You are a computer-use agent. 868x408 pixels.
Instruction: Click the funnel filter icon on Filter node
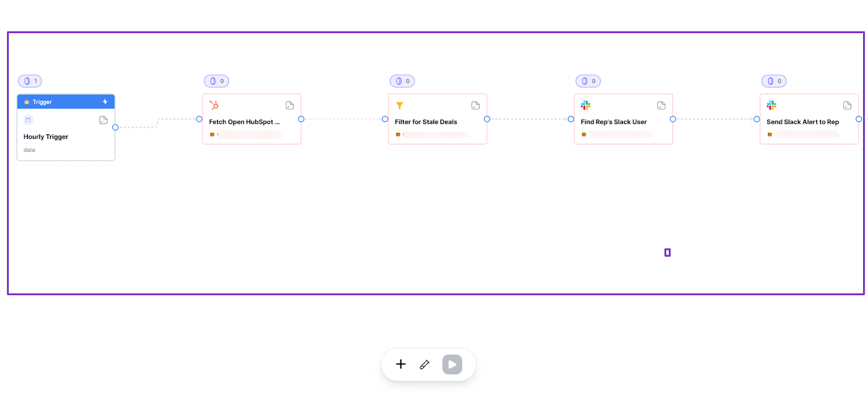click(400, 106)
